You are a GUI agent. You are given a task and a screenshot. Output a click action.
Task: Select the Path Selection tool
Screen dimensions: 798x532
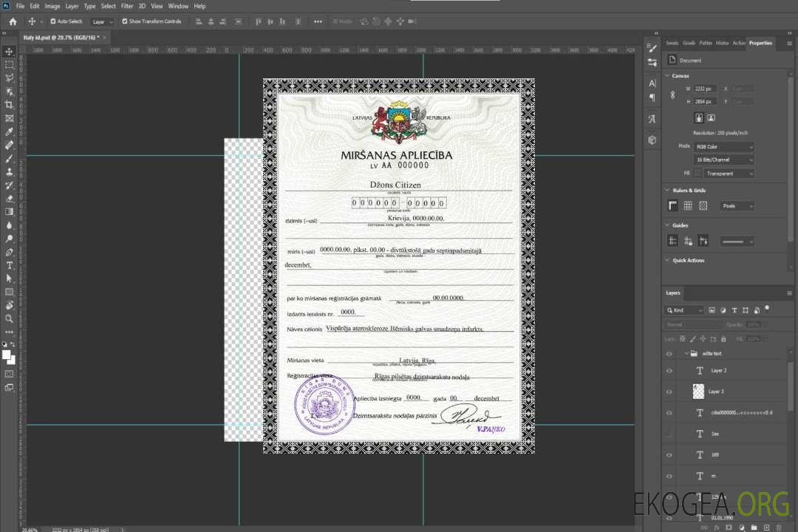click(x=9, y=279)
